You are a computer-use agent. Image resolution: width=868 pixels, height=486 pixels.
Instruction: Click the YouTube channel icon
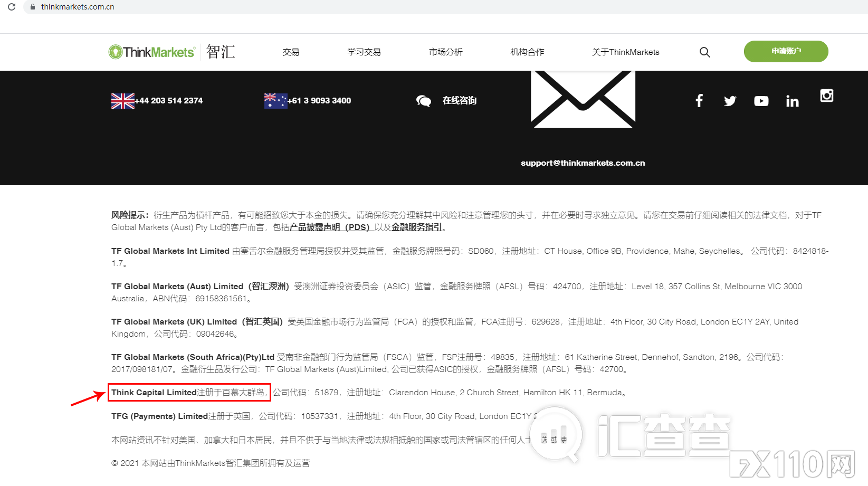tap(761, 101)
